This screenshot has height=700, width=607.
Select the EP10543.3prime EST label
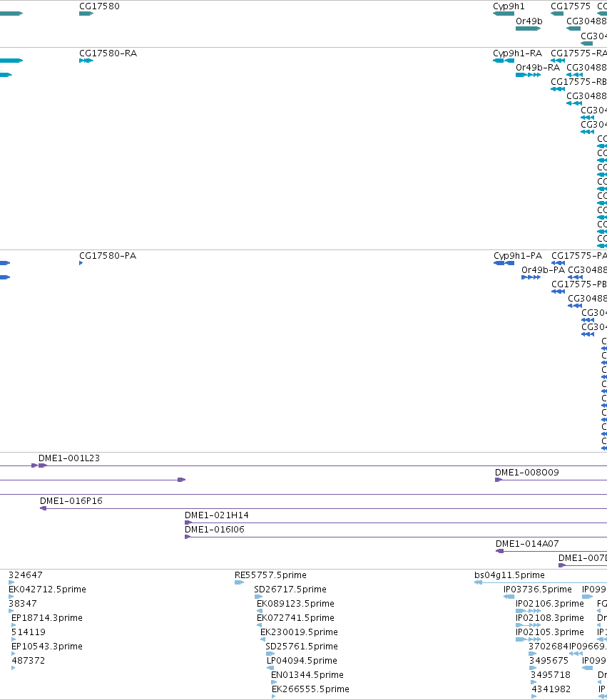pos(47,647)
